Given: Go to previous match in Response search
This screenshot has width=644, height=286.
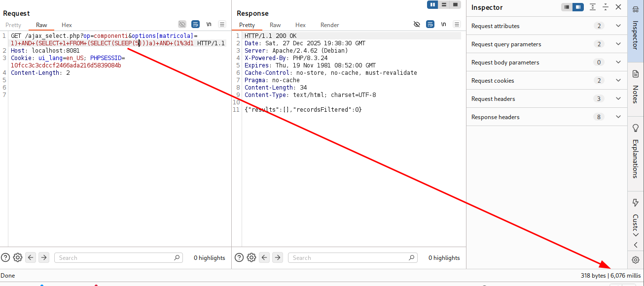Looking at the screenshot, I should tap(264, 257).
